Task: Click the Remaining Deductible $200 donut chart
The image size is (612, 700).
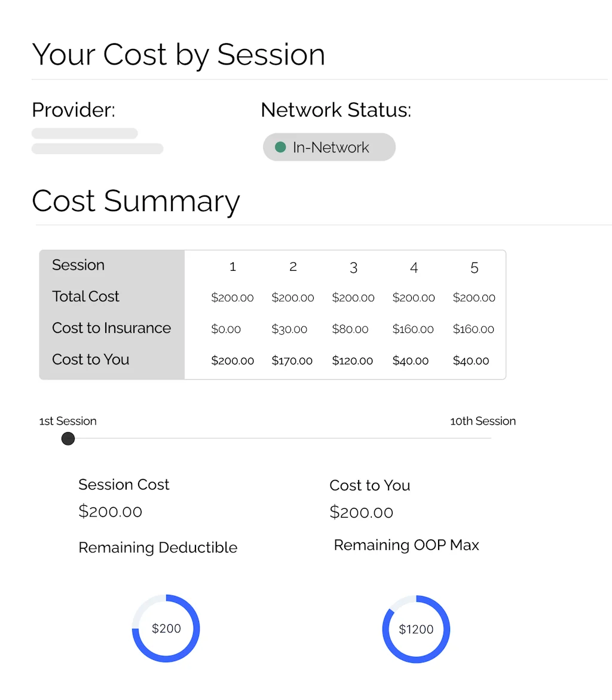Action: point(166,628)
